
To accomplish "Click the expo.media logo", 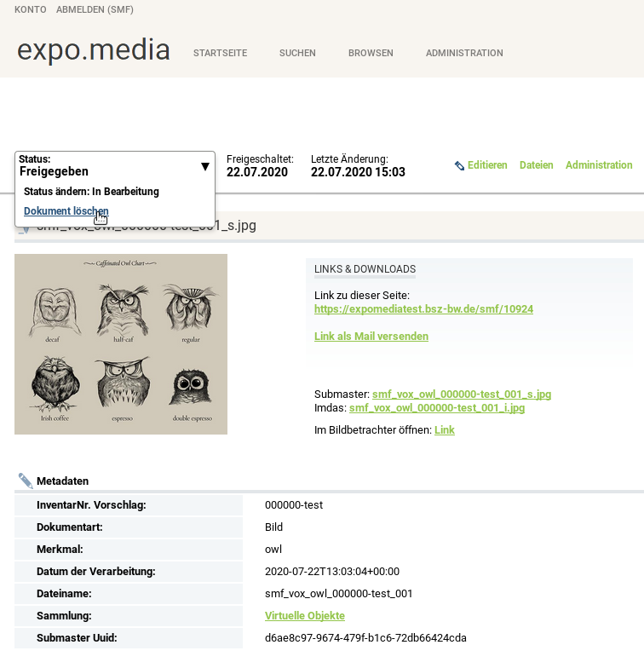I will [94, 49].
